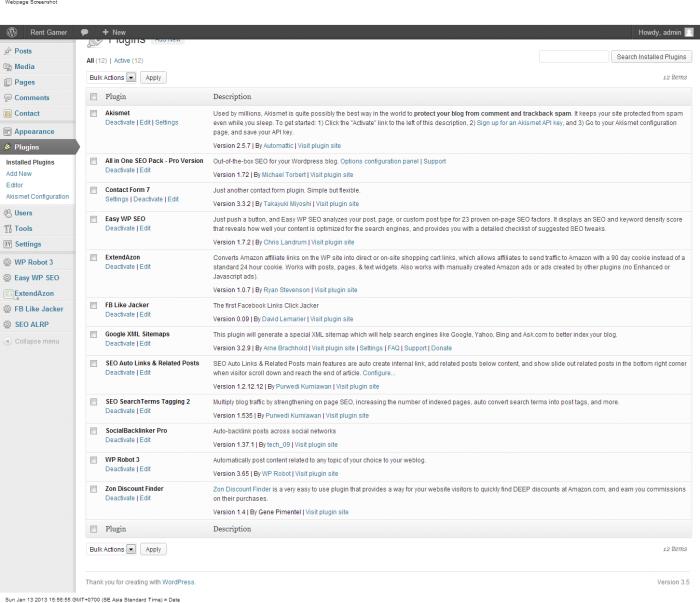Open the top Bulk Actions dropdown
This screenshot has width=700, height=603.
(112, 78)
